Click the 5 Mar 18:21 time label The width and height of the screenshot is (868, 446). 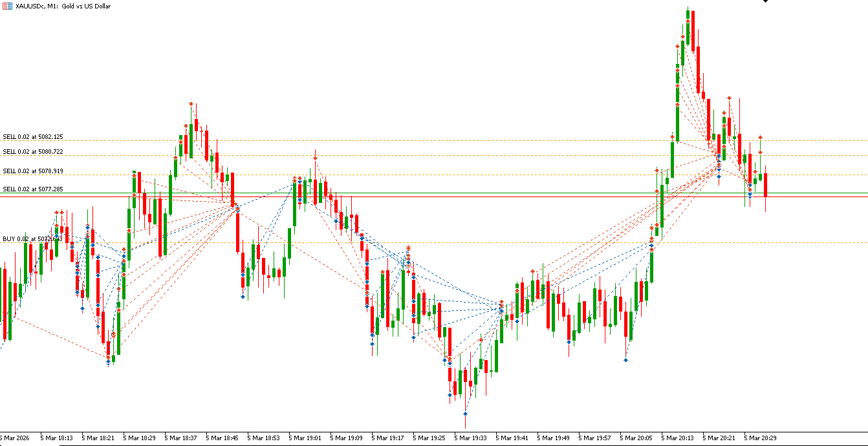[98, 438]
